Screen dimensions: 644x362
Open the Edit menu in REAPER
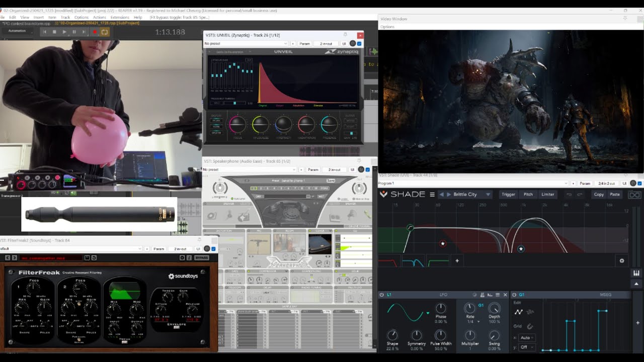click(13, 17)
